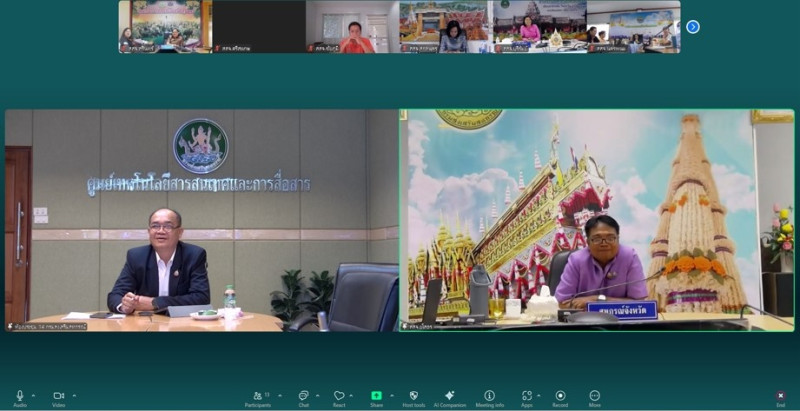
Task: Expand the Apps options caret
Action: [x=538, y=395]
